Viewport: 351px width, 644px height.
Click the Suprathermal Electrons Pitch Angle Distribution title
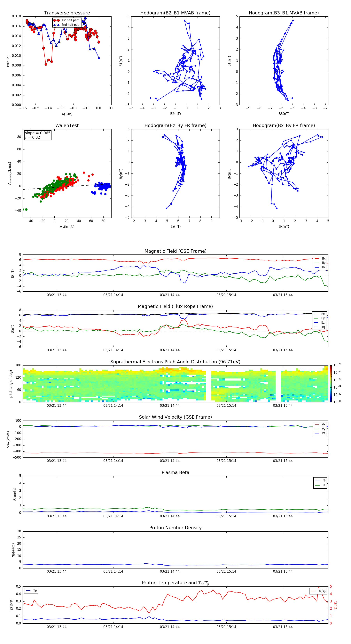point(175,362)
